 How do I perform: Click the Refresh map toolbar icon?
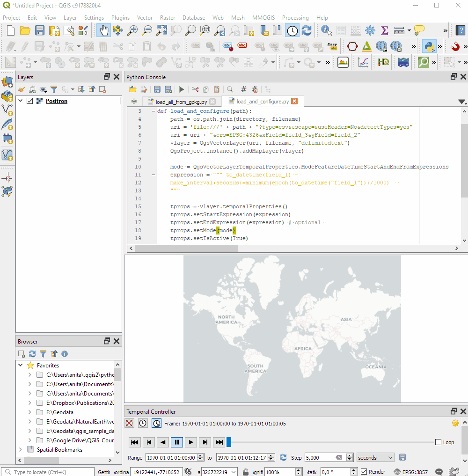click(x=307, y=31)
